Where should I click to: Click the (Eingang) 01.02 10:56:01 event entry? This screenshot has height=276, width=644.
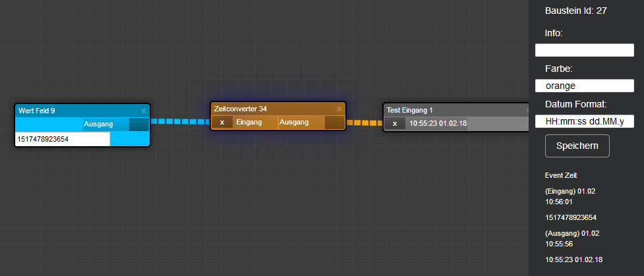570,196
